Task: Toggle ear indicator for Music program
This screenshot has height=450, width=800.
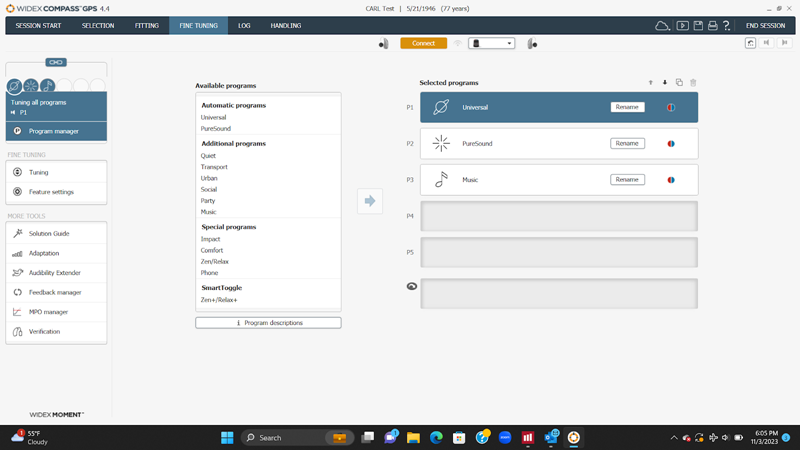Action: (671, 180)
